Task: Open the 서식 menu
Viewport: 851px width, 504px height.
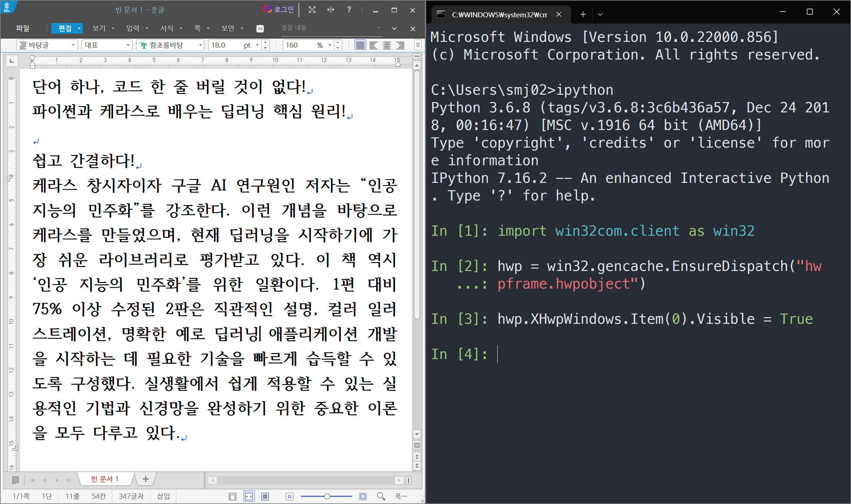Action: coord(167,28)
